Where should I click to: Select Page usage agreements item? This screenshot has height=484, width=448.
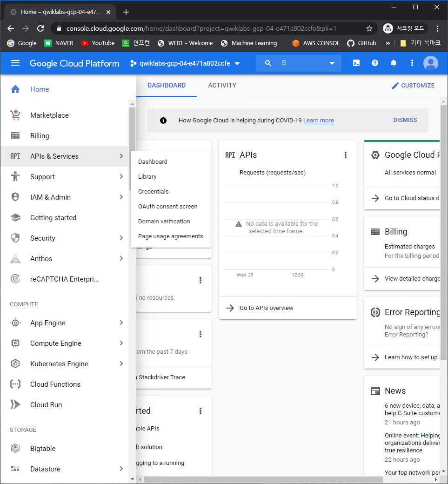tap(171, 236)
